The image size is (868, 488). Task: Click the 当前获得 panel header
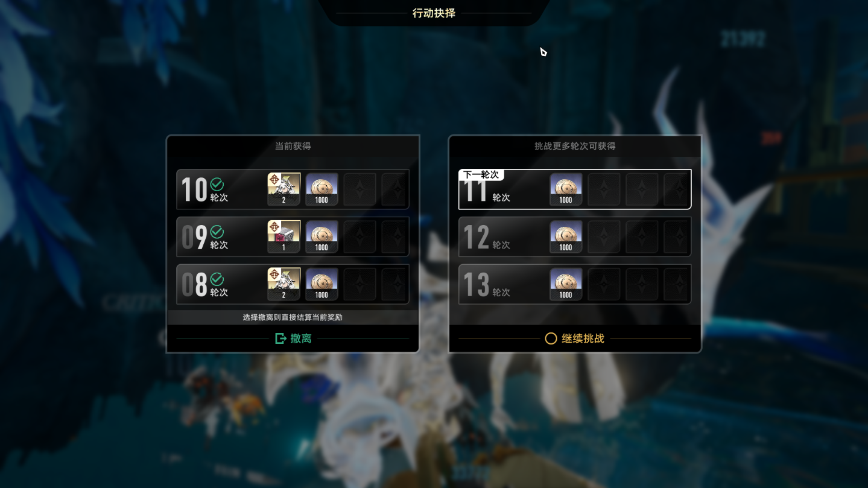pyautogui.click(x=293, y=146)
